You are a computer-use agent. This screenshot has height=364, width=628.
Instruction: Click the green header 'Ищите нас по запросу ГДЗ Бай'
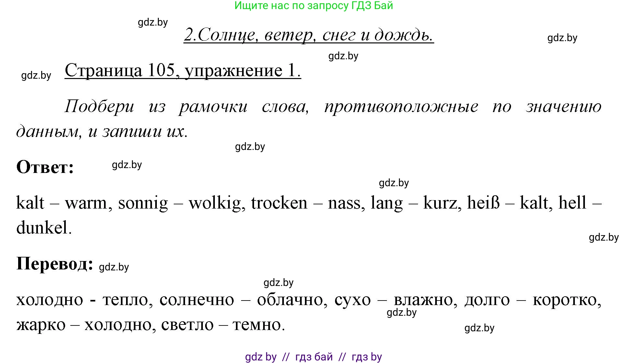[x=314, y=6]
